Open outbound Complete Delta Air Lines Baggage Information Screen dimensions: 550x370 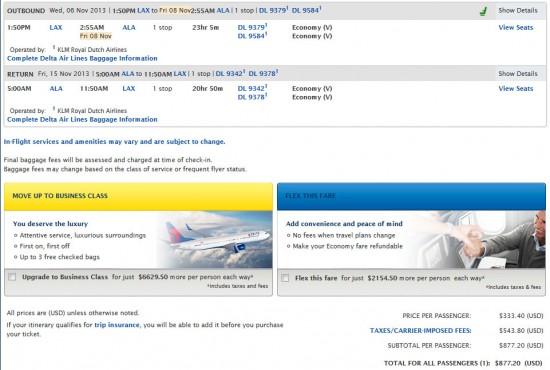[x=82, y=58]
